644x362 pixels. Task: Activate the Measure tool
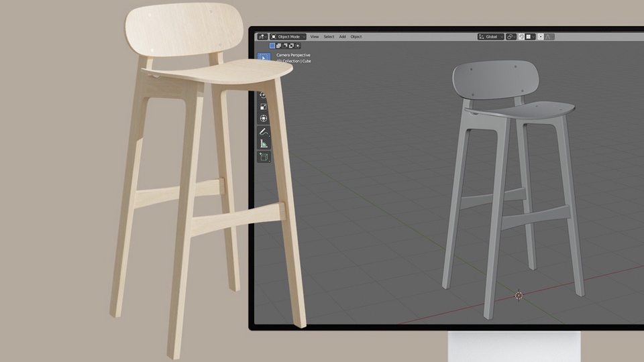point(263,143)
